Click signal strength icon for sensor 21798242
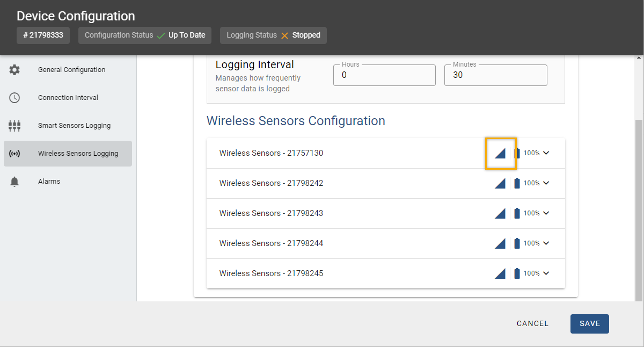This screenshot has width=644, height=347. click(500, 183)
